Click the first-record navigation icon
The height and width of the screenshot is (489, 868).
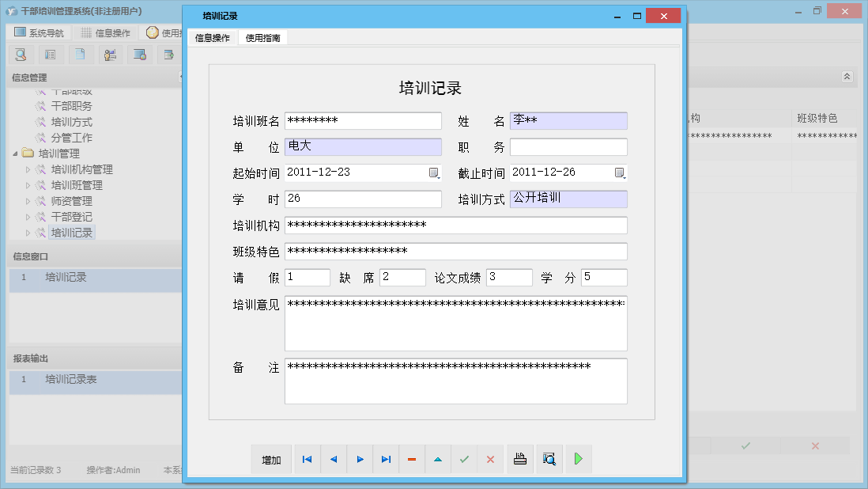coord(307,459)
